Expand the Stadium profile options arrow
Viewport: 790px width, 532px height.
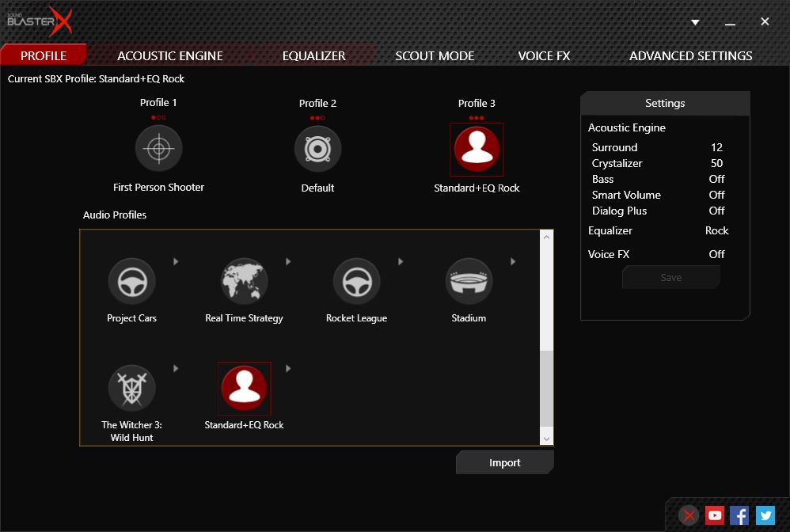513,261
